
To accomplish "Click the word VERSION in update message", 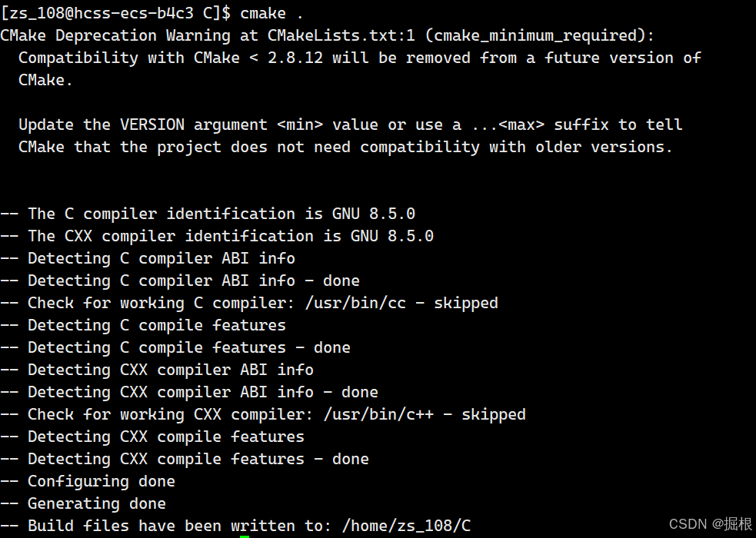I will (x=152, y=125).
